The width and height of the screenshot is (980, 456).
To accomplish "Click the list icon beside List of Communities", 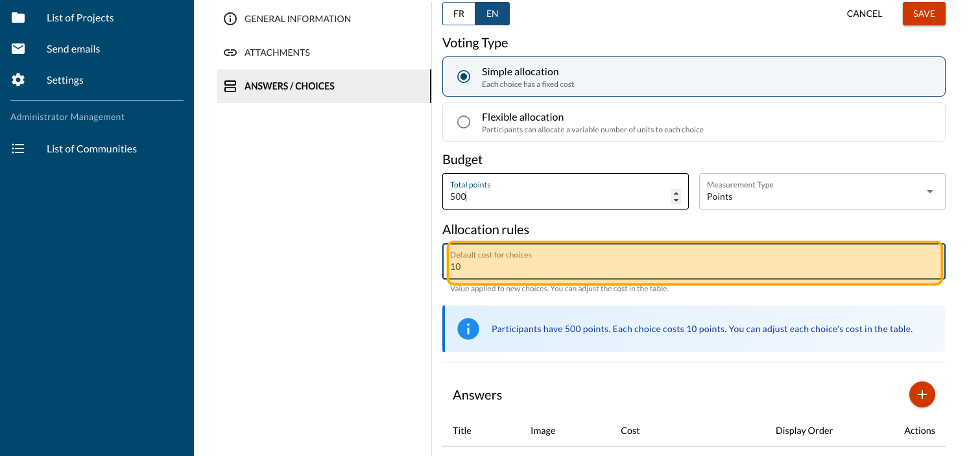I will 18,149.
